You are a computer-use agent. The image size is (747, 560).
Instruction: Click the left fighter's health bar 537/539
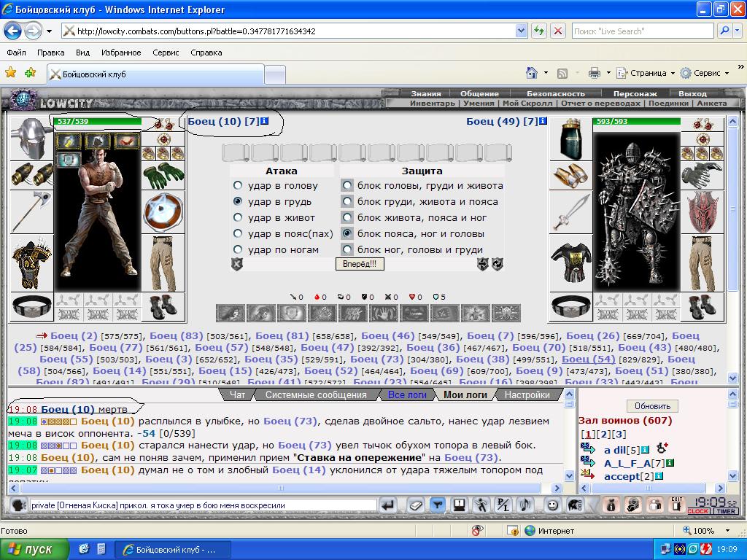[x=98, y=122]
